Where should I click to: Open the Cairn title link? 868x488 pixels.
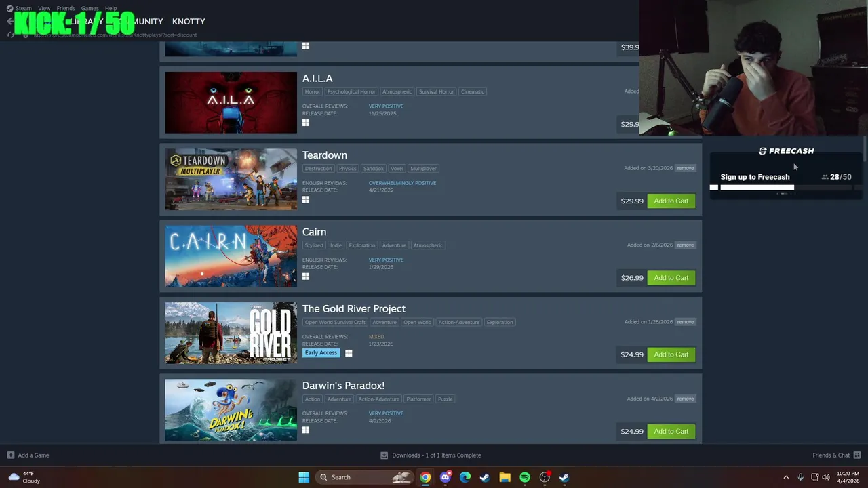(x=314, y=232)
